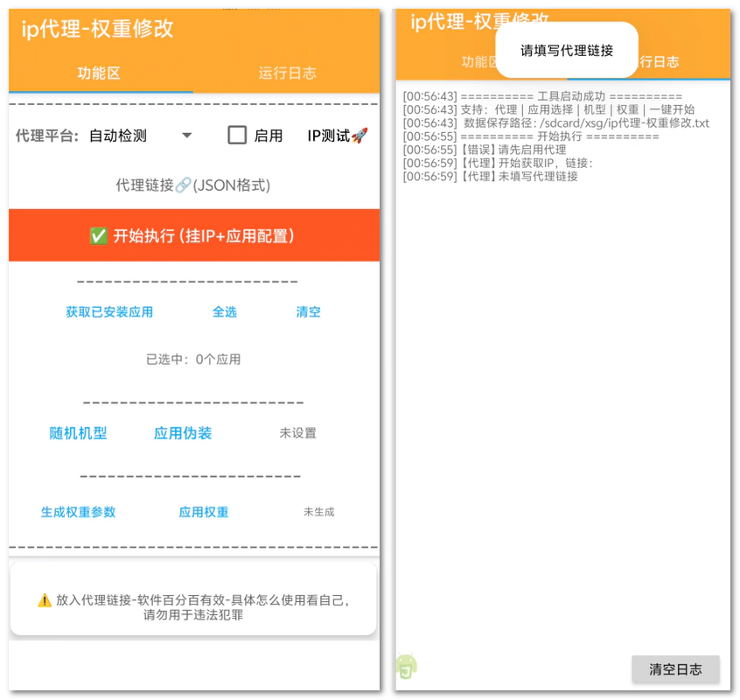
Task: Click the rocket icon beside IP测试
Action: click(x=360, y=136)
